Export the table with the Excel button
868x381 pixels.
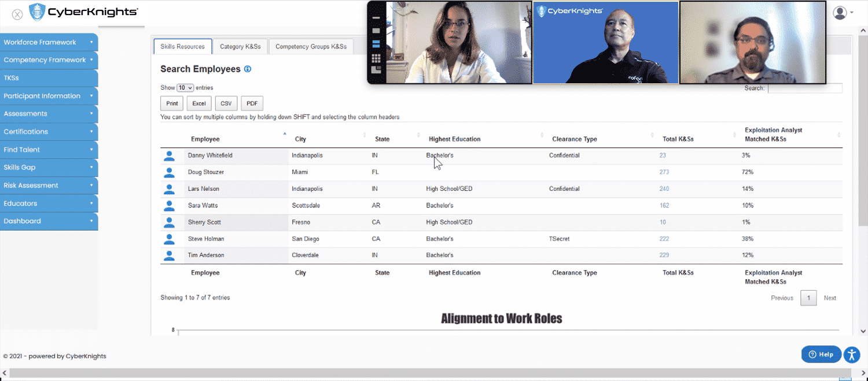(199, 103)
